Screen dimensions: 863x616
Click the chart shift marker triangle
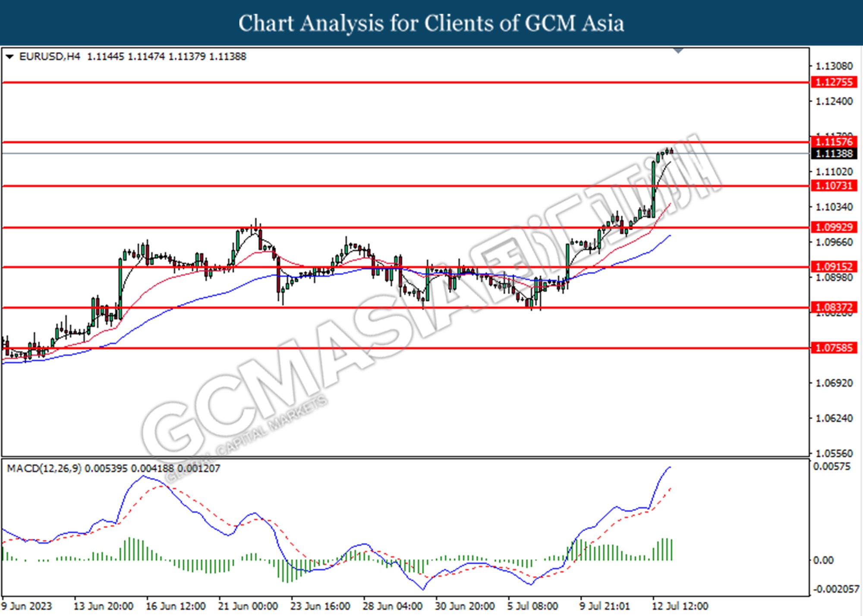click(678, 51)
